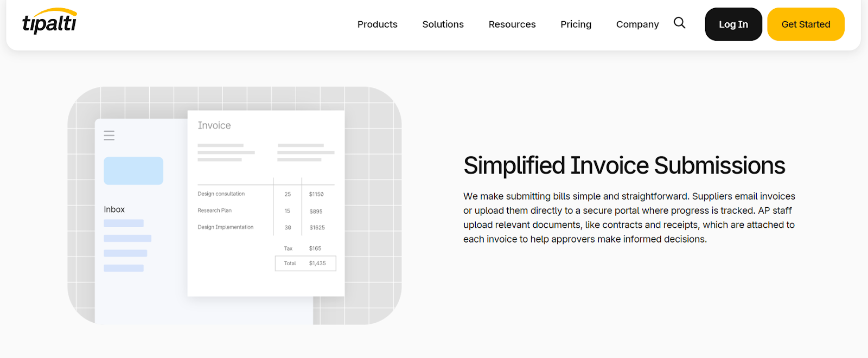
Task: Expand the Solutions navigation menu
Action: pos(443,24)
